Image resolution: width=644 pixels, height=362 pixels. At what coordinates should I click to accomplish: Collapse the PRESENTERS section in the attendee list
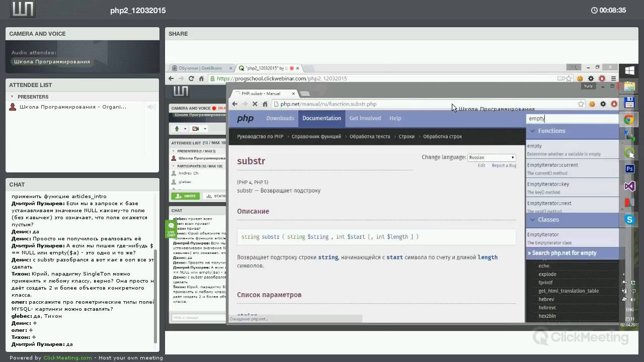pyautogui.click(x=12, y=97)
